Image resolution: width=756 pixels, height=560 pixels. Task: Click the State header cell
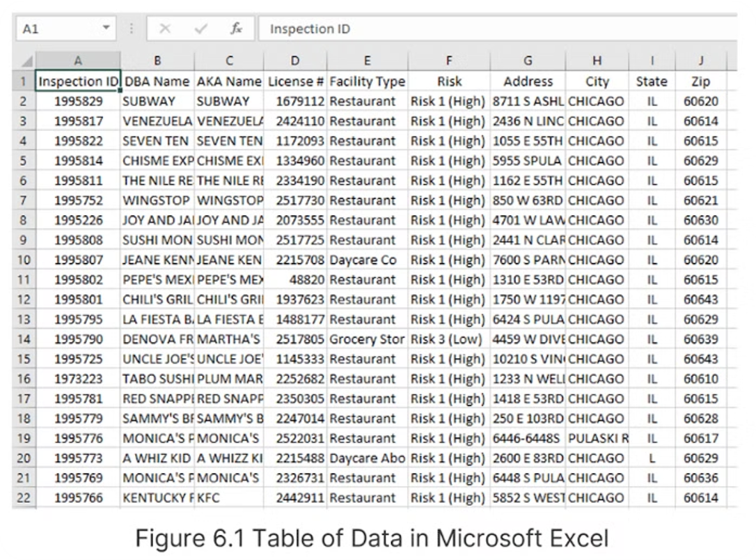tap(652, 81)
